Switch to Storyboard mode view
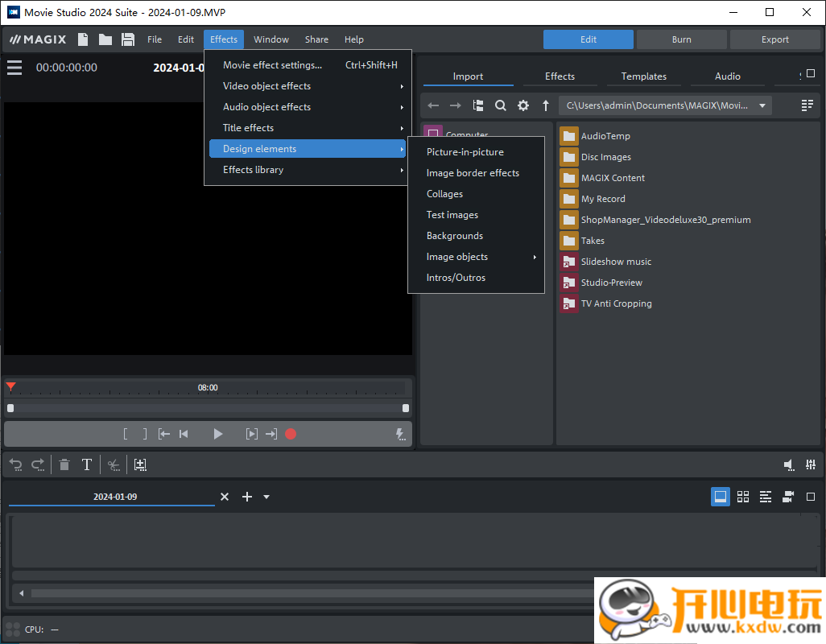This screenshot has width=826, height=644. tap(720, 497)
